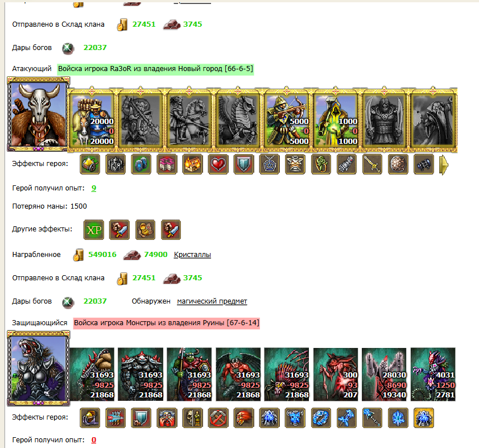Click the armored gauntlet hero effect icon
This screenshot has width=479, height=448.
tap(346, 164)
